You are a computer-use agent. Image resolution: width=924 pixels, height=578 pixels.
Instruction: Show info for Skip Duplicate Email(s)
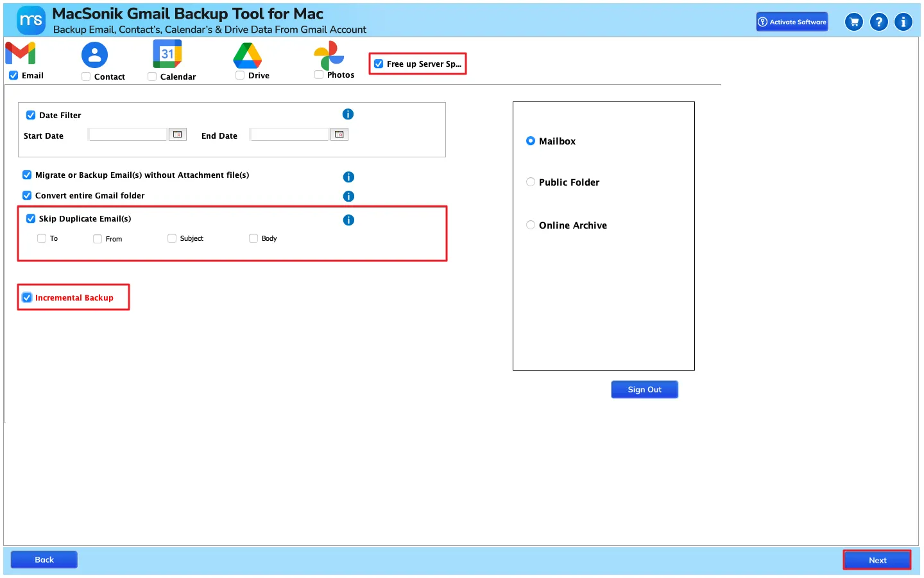point(348,220)
